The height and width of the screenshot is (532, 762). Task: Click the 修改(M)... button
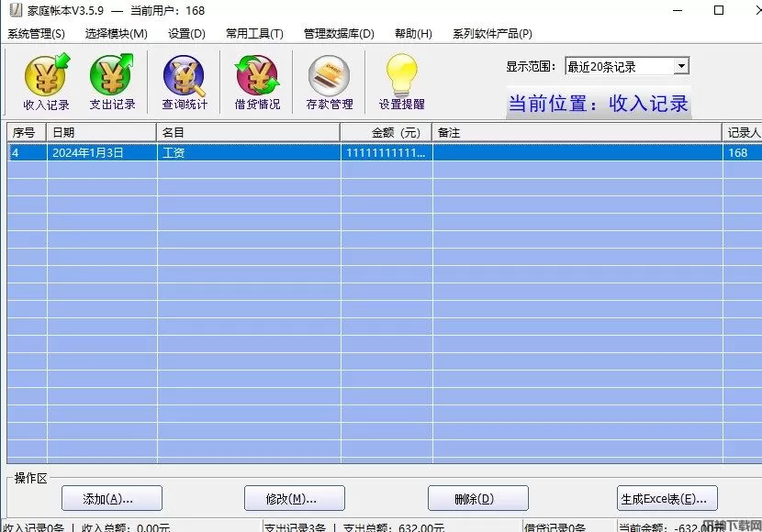point(295,499)
